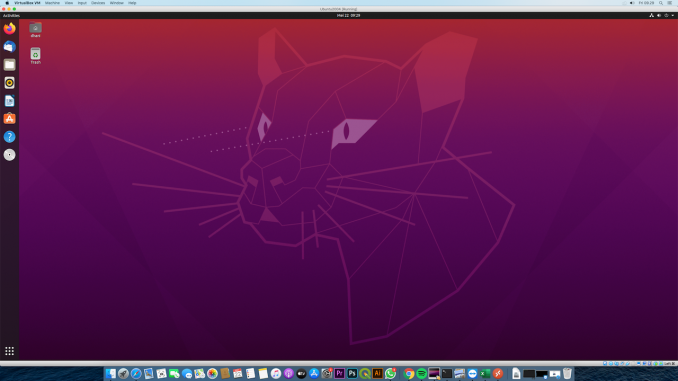Open the Trash icon on Ubuntu desktop
678x381 pixels.
point(35,56)
